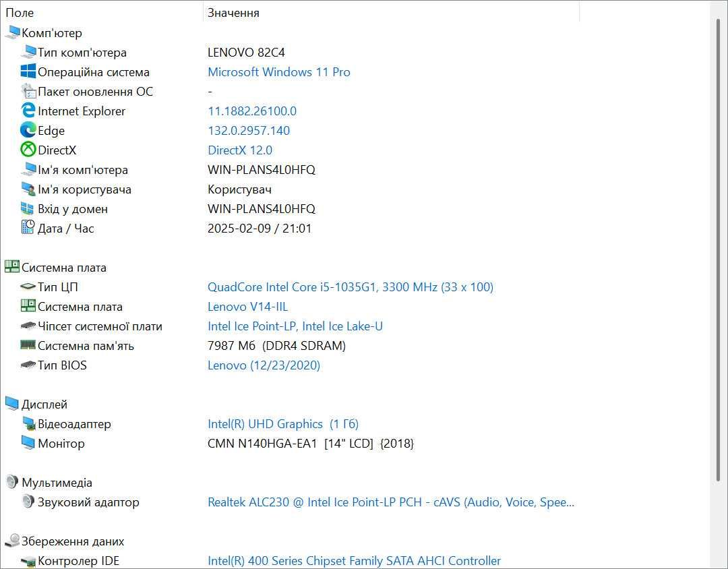Image resolution: width=728 pixels, height=569 pixels.
Task: Select the Тип комп'ютера field label
Action: [82, 53]
